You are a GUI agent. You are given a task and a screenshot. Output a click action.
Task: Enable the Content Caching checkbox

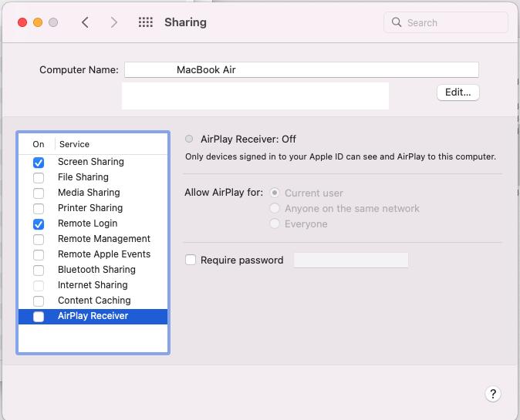[39, 301]
